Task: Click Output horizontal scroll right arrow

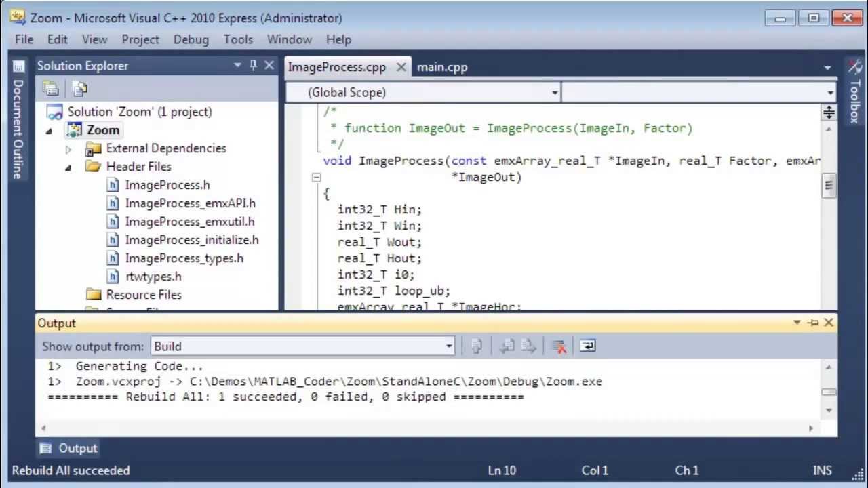Action: point(810,428)
